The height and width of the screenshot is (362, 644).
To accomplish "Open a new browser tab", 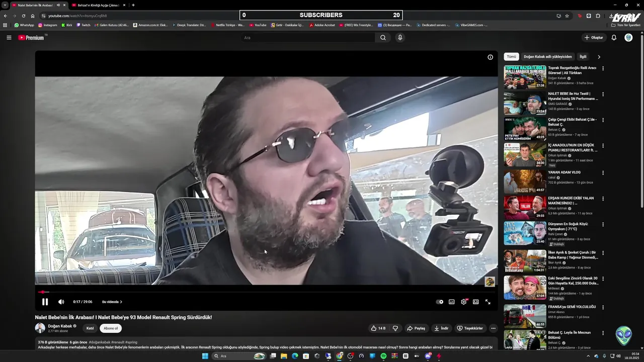I will pos(133,5).
